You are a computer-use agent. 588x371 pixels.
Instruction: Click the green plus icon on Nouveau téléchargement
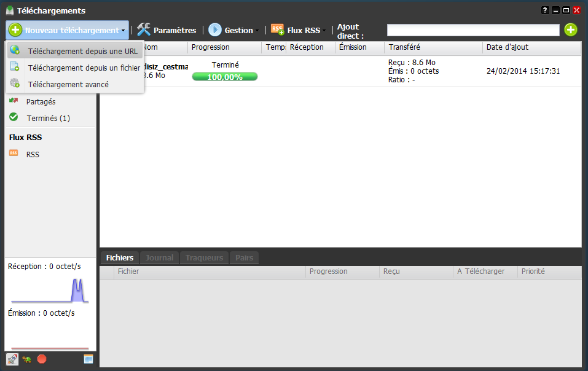click(x=15, y=30)
